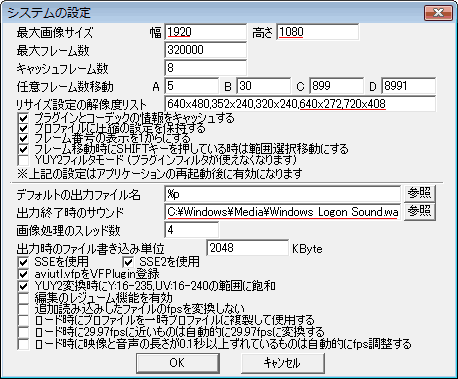The image size is (458, 379).
Task: Focus the 幅 field showing 1920
Action: (206, 32)
